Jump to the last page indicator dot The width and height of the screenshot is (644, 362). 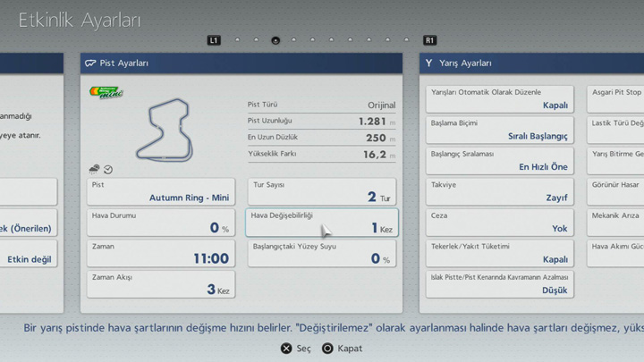pyautogui.click(x=407, y=40)
